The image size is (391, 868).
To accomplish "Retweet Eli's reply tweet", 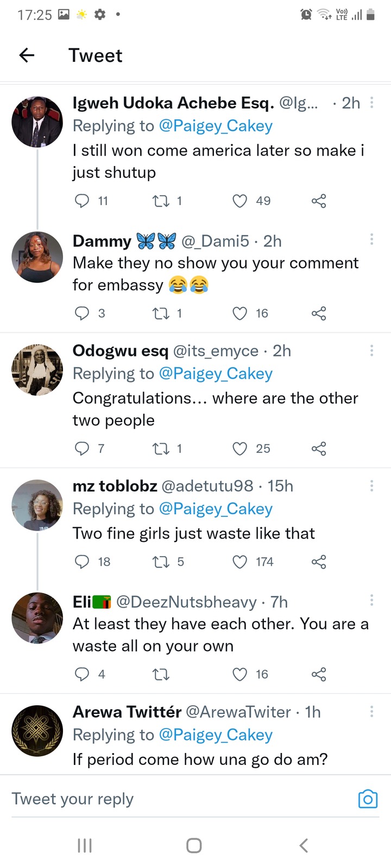I will coord(161,674).
